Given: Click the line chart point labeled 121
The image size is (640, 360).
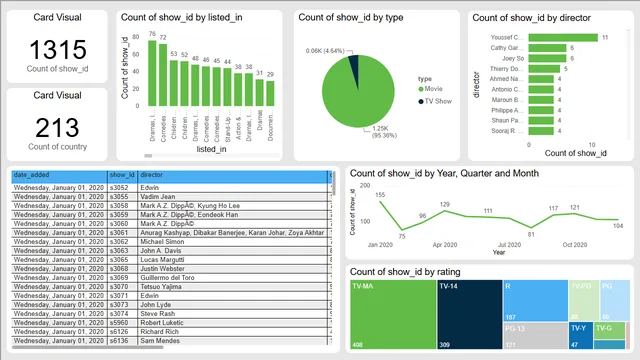Looking at the screenshot, I should point(575,213).
